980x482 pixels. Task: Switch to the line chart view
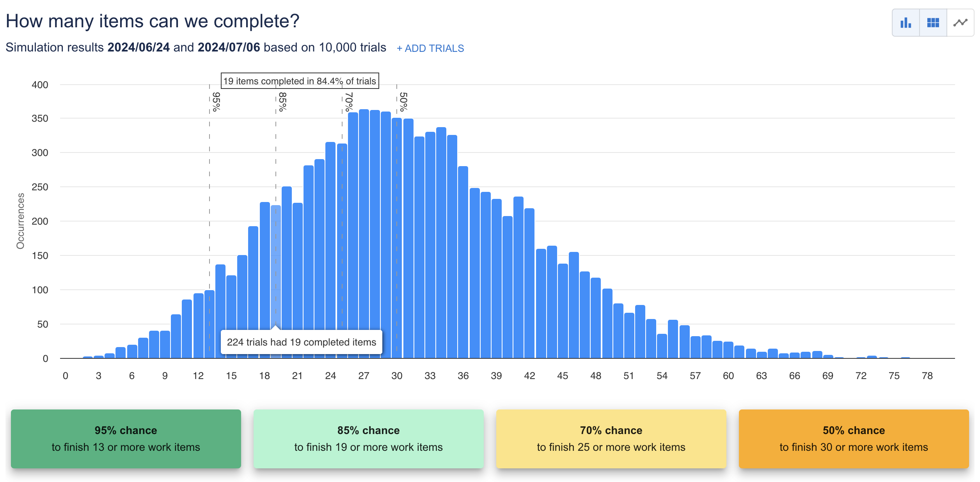(960, 23)
